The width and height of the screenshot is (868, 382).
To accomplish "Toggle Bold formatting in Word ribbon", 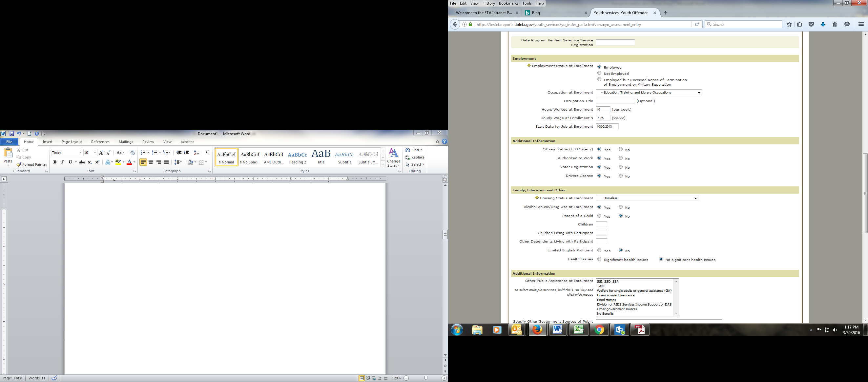I will click(54, 162).
